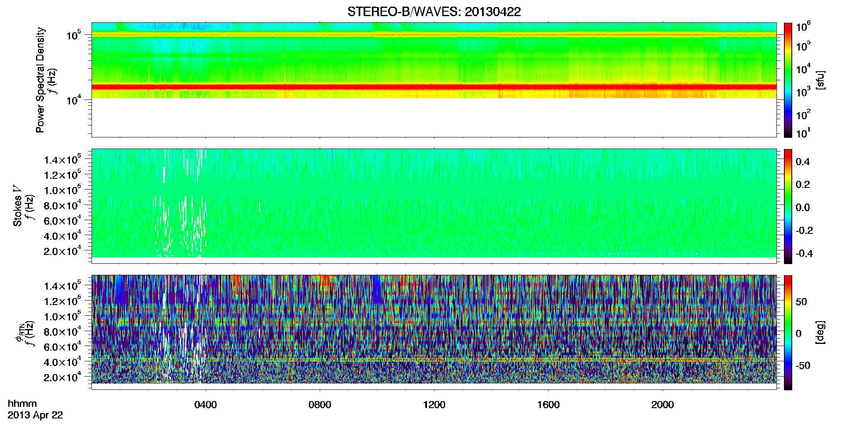Click the hhmm time format label
Screen dimensions: 868x447
[22, 404]
